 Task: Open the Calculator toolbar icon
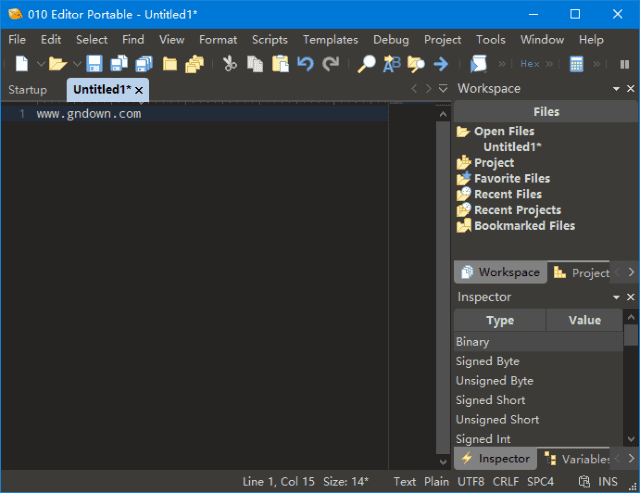pos(576,64)
